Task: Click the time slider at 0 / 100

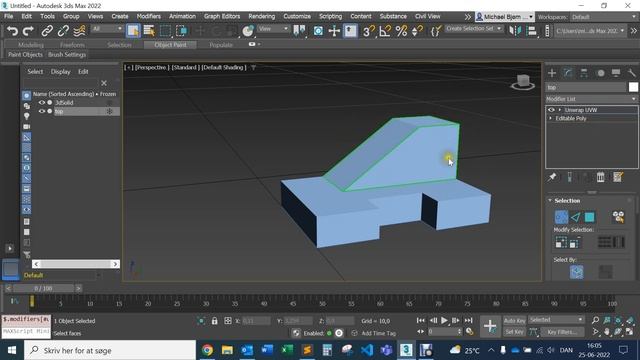Action: click(x=43, y=288)
